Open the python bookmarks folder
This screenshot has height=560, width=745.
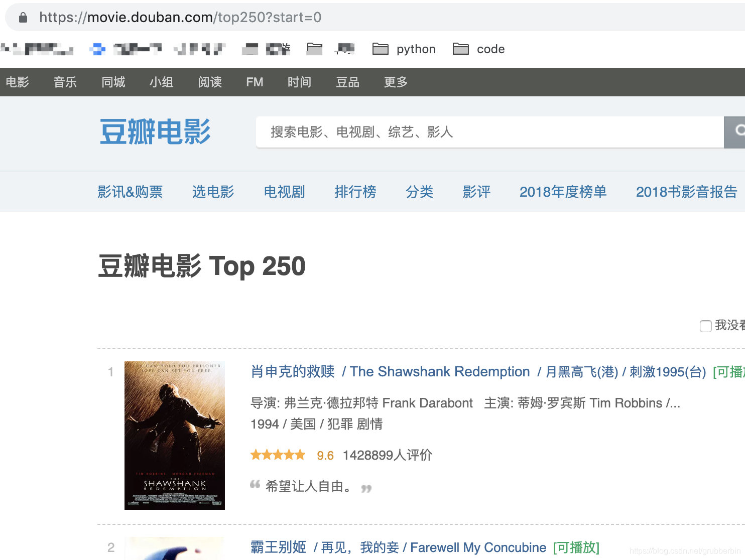tap(404, 49)
